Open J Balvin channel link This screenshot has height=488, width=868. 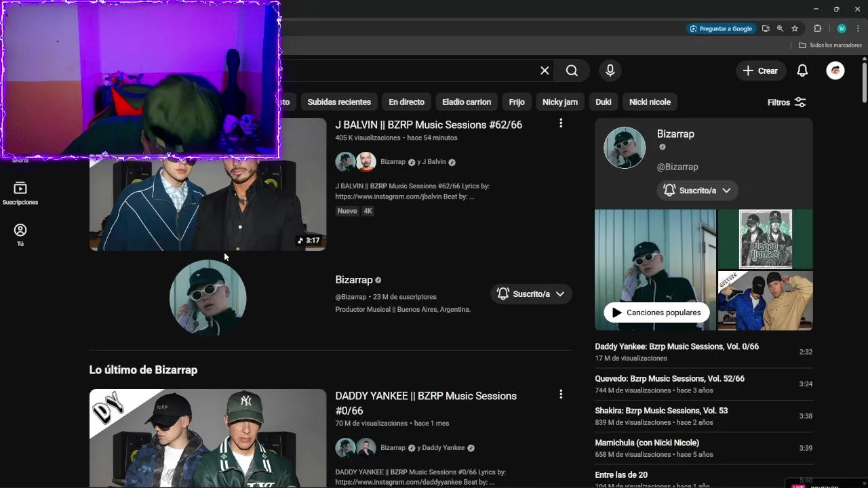coord(434,162)
